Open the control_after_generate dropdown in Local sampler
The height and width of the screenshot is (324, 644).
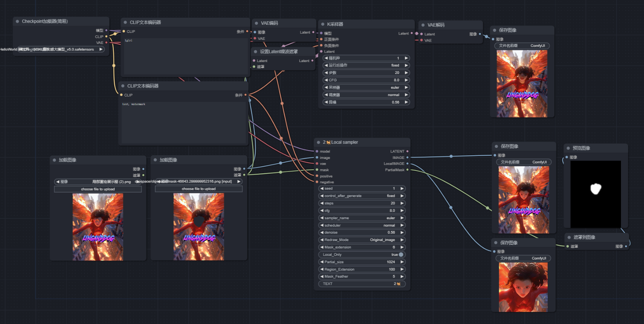(x=362, y=196)
